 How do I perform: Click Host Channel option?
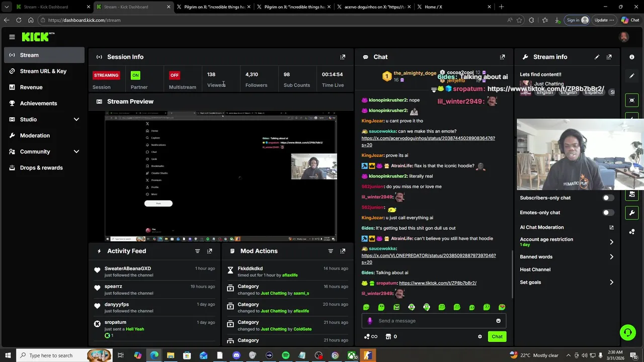tap(535, 269)
